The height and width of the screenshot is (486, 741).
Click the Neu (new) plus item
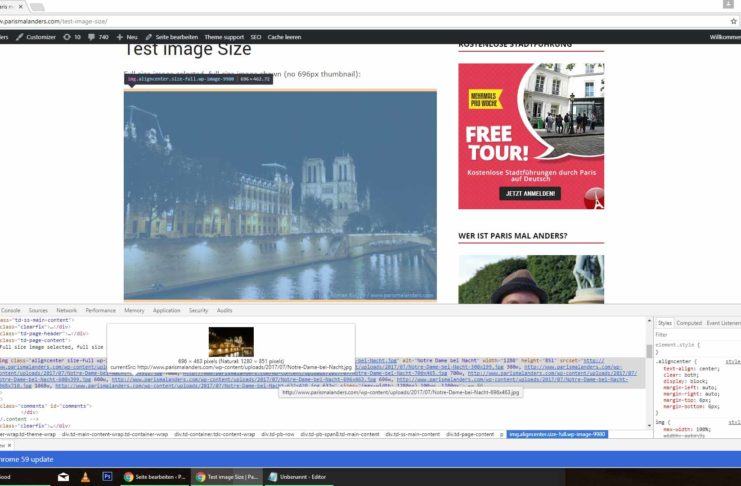click(127, 37)
